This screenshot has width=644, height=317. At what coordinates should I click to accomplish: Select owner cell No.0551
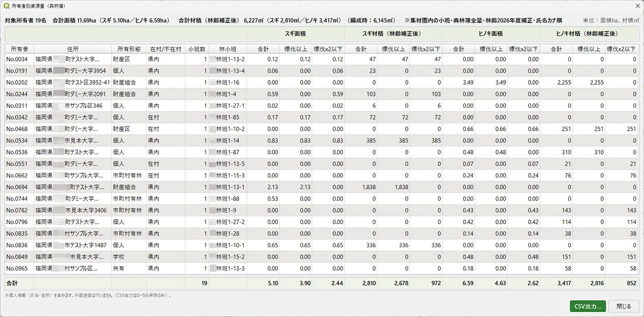(19, 164)
